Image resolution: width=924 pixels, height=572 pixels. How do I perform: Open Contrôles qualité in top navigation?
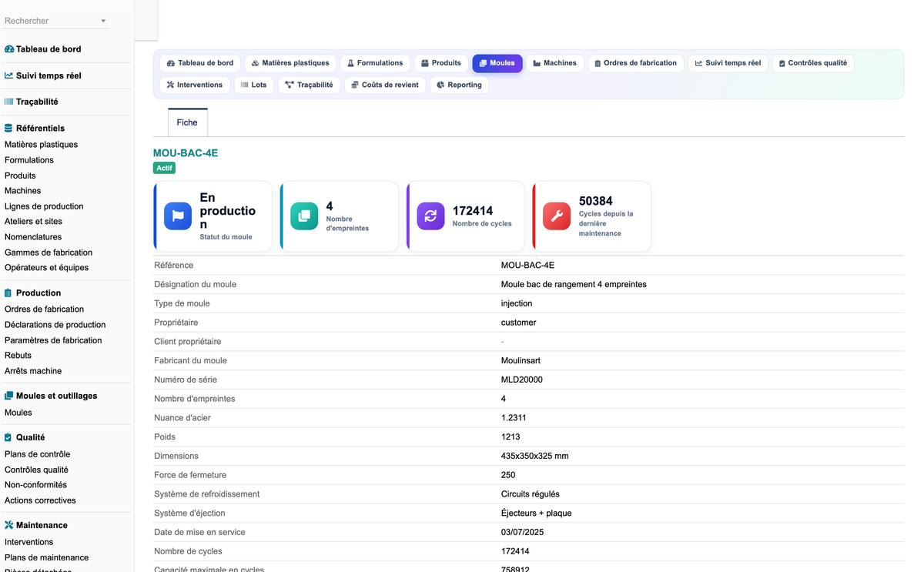(812, 63)
